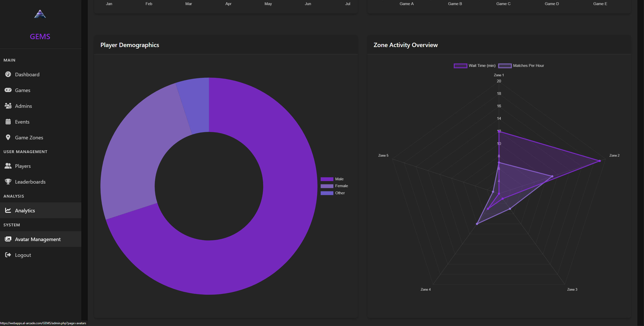Open the Players menu item
644x326 pixels.
[23, 166]
